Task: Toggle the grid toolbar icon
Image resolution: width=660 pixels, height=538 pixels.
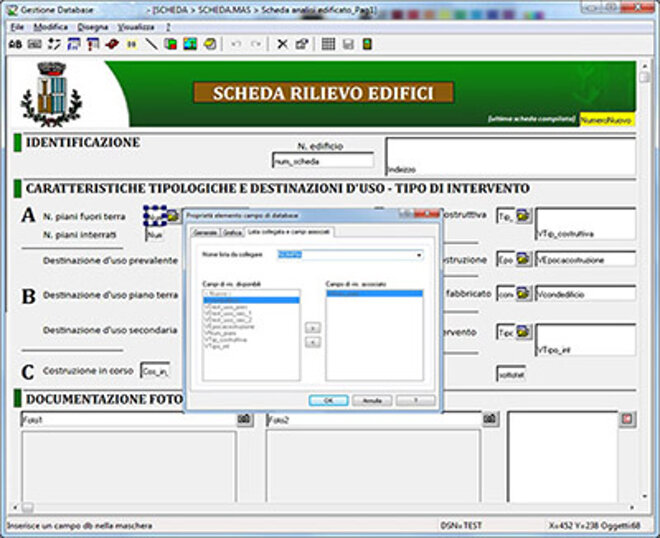Action: (328, 44)
